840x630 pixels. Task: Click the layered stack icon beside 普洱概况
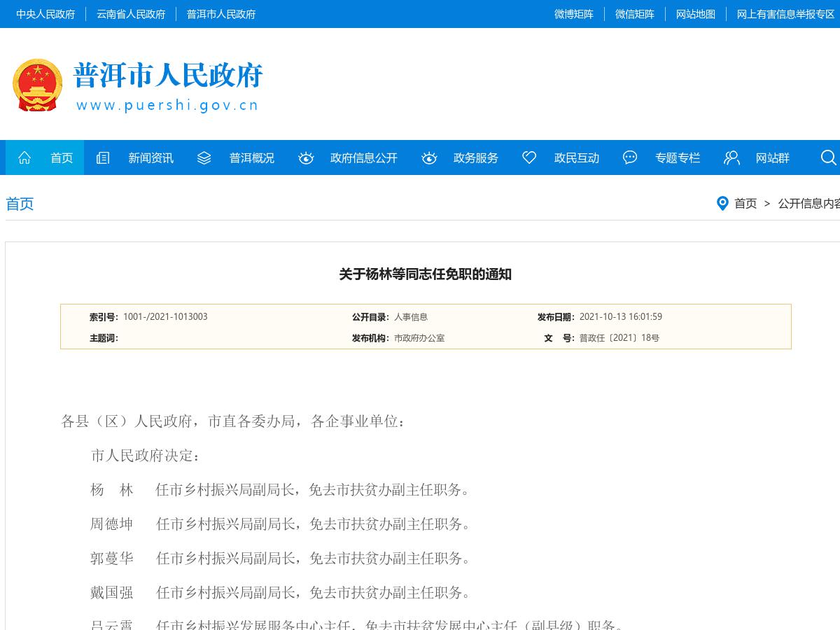click(204, 157)
